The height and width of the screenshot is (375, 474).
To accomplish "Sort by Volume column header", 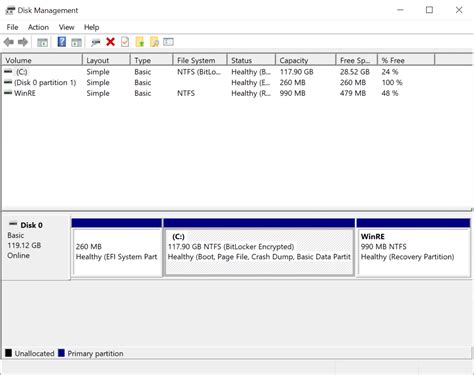I will (x=42, y=60).
